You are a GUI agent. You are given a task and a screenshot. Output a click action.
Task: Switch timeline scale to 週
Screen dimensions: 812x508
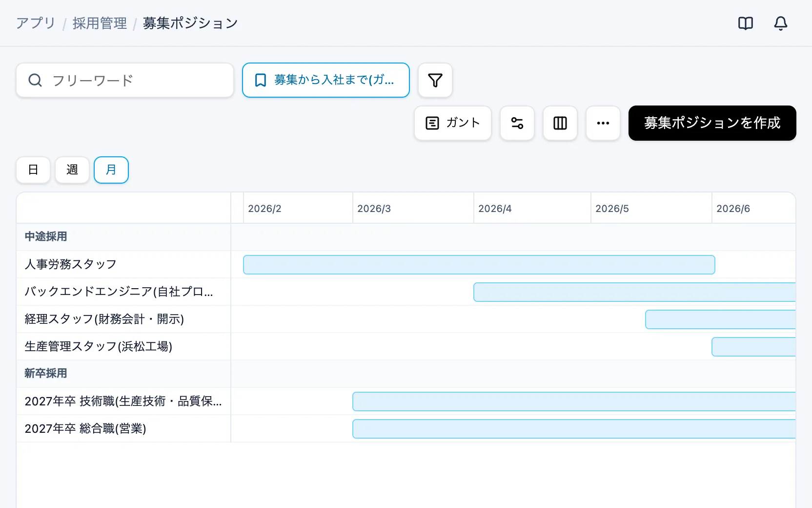[x=72, y=170]
